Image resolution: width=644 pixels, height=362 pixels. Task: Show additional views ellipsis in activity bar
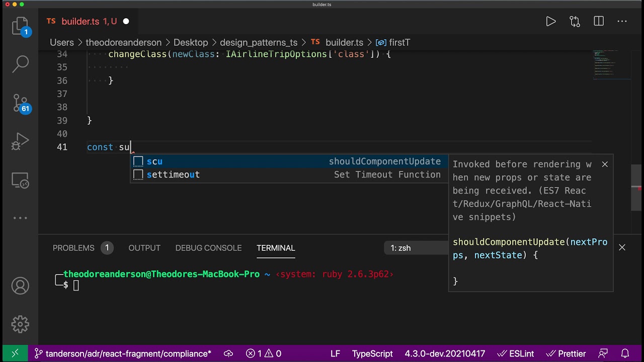[x=20, y=218]
